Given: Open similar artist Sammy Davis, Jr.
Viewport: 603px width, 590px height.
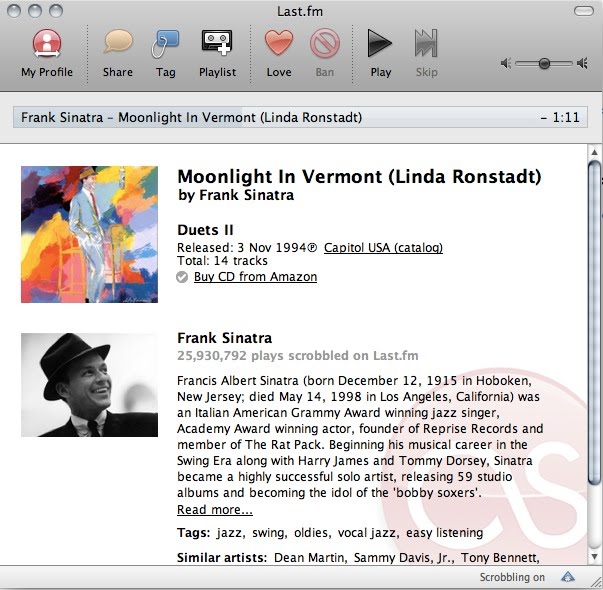Looking at the screenshot, I should (x=403, y=557).
